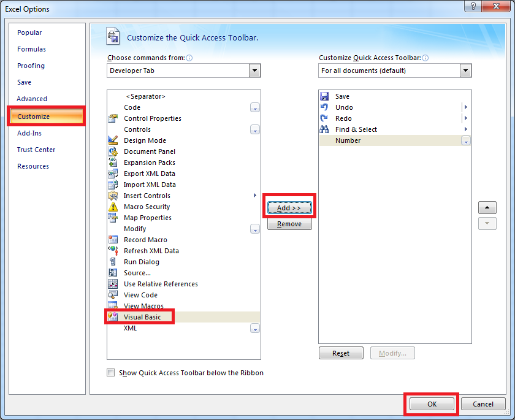515x420 pixels.
Task: Click the Find & Select binoculars icon
Action: (x=324, y=129)
